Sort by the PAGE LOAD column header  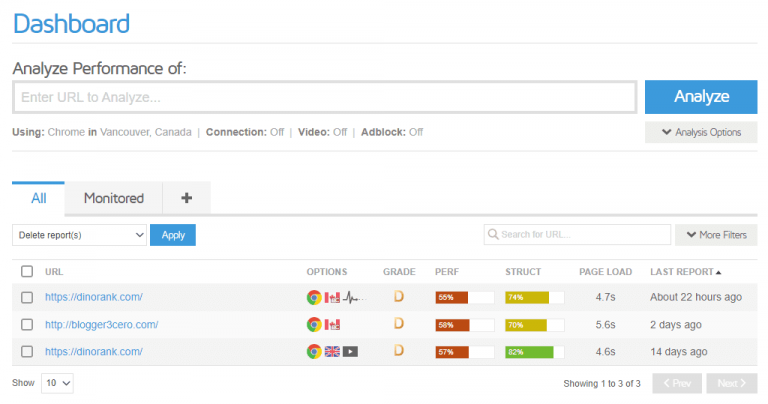click(605, 272)
